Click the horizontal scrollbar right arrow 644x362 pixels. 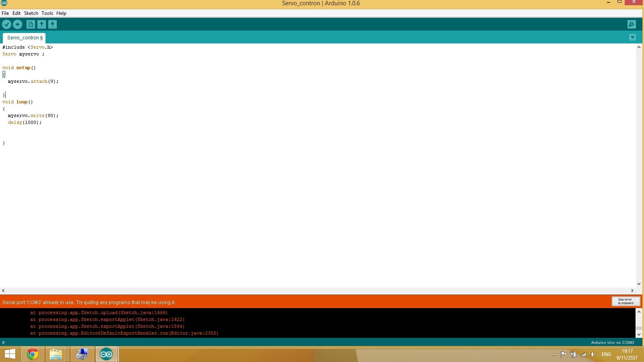click(x=632, y=290)
